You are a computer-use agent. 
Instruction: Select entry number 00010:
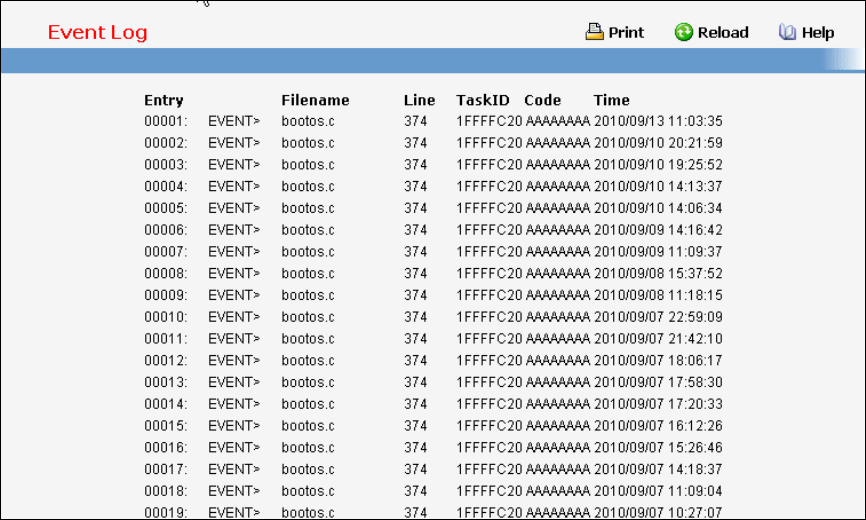tap(166, 317)
